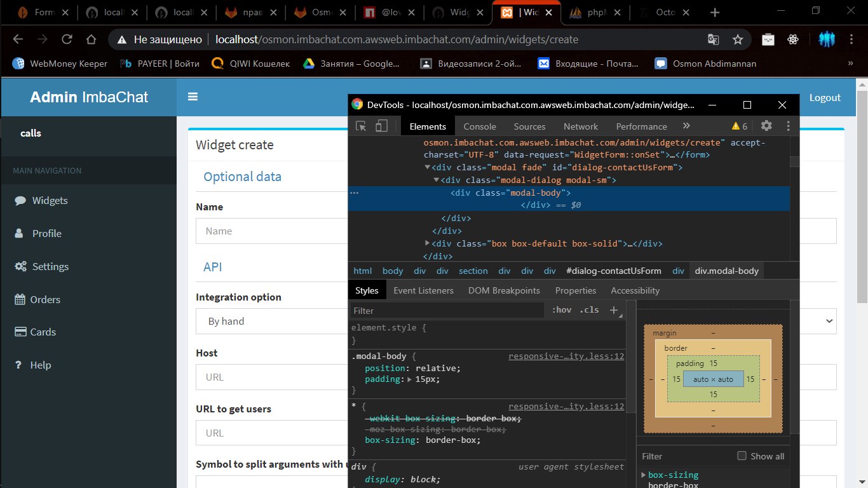Open browser home page
868x488 pixels.
[x=91, y=39]
